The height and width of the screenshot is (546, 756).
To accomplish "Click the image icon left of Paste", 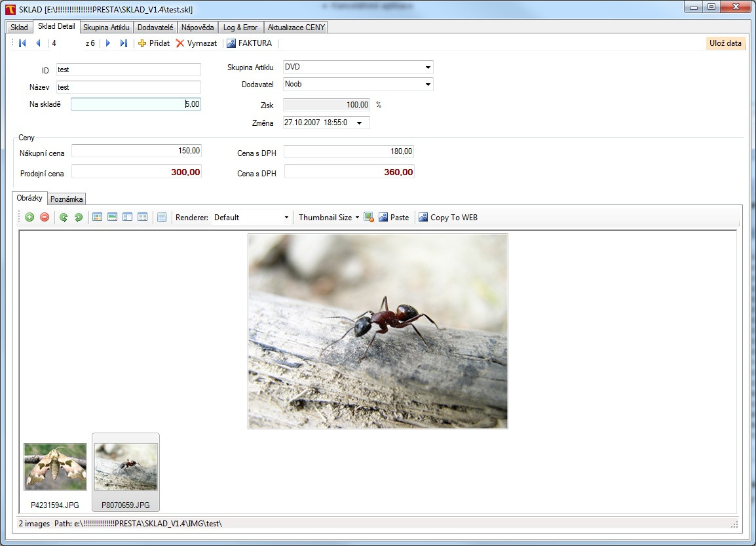I will click(369, 218).
